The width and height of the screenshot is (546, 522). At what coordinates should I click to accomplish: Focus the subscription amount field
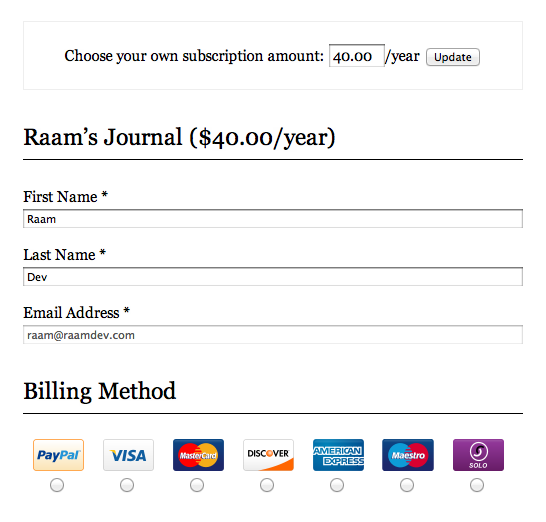pos(357,55)
